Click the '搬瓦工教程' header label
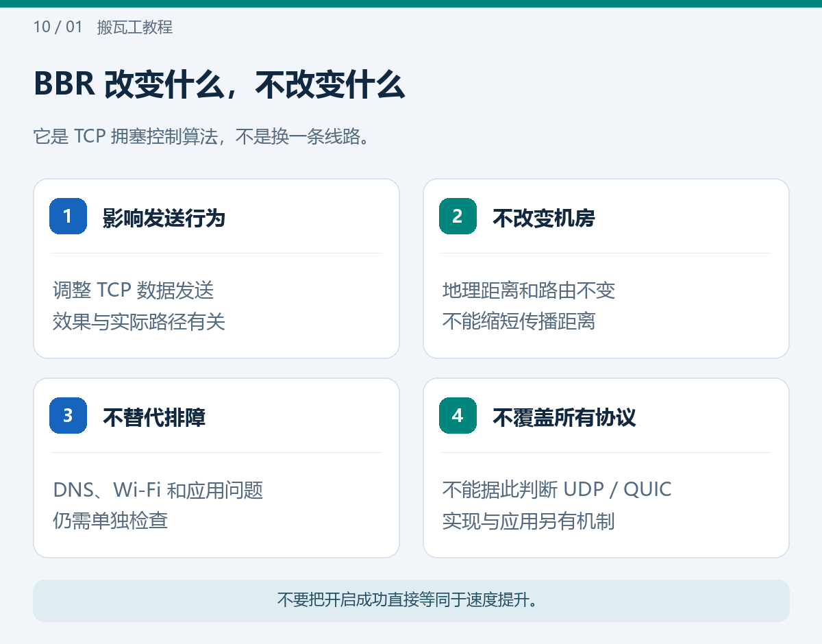 pyautogui.click(x=135, y=27)
